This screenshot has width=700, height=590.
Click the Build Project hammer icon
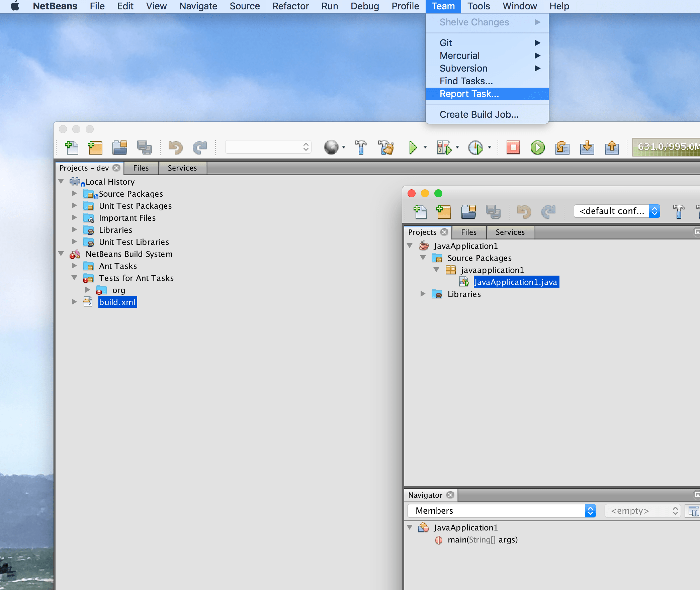click(x=361, y=147)
